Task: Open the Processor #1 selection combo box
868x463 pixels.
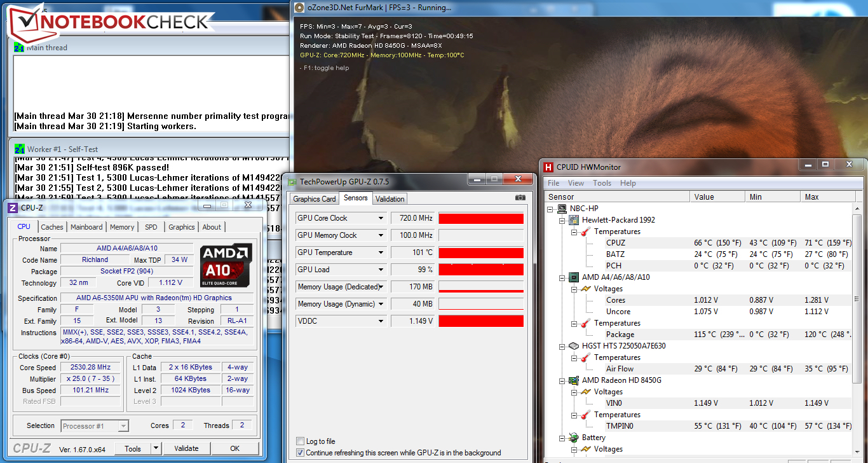Action: [x=95, y=426]
